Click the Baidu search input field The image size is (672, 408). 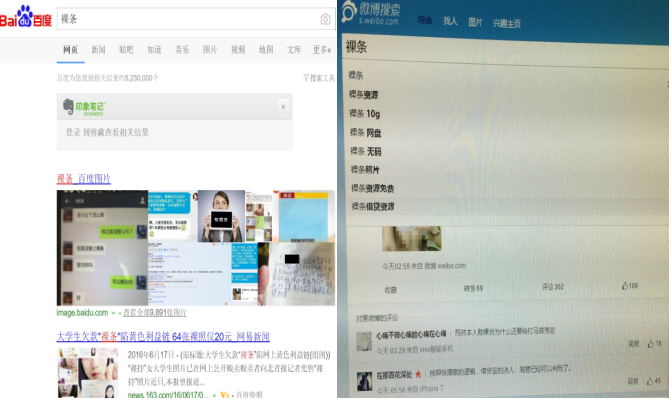(196, 19)
